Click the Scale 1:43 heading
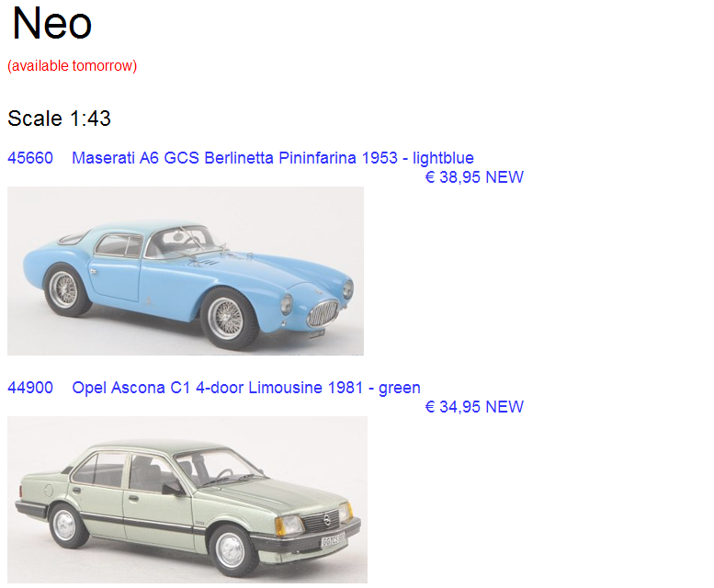 (59, 119)
